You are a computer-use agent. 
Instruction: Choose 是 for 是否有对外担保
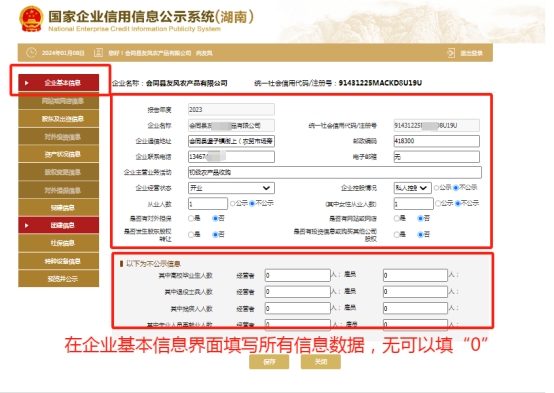(x=191, y=218)
